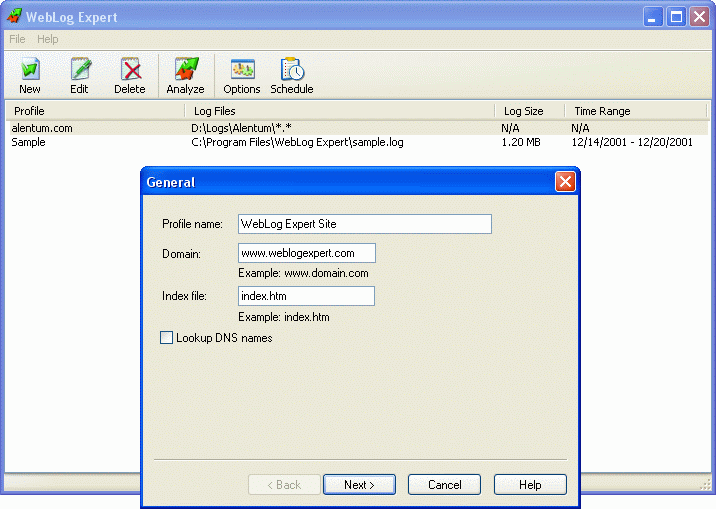Click the Help button in the General dialog
This screenshot has width=716, height=509.
pos(530,484)
